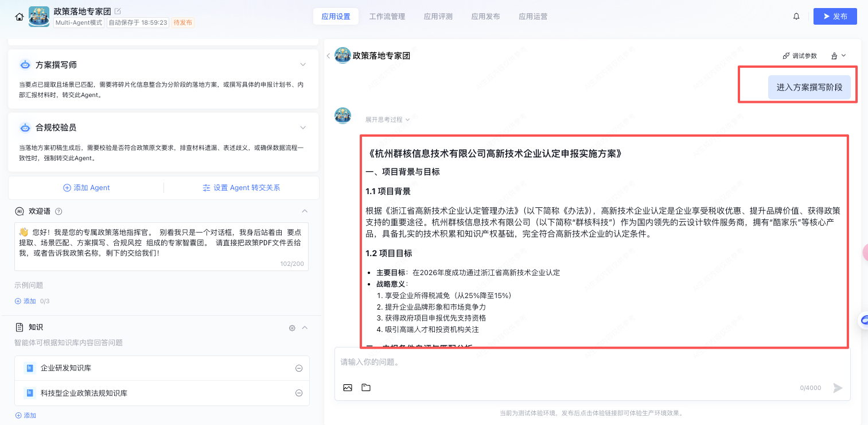Remove 企业研发知识库 with minus icon
The height and width of the screenshot is (425, 868).
click(299, 368)
